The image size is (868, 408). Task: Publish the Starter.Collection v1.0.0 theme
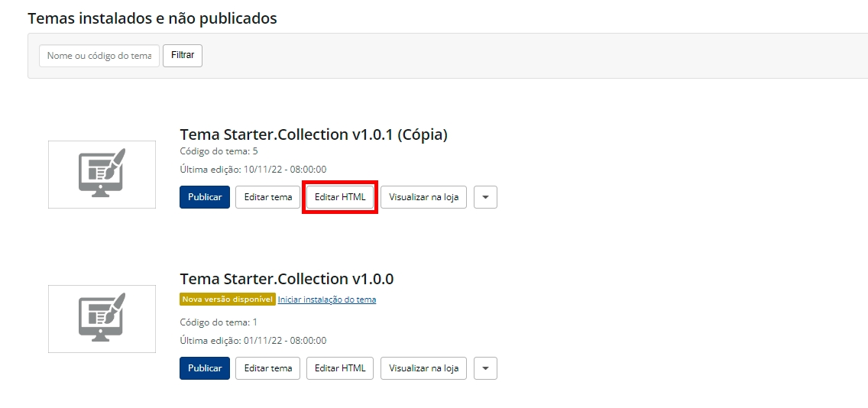click(205, 368)
